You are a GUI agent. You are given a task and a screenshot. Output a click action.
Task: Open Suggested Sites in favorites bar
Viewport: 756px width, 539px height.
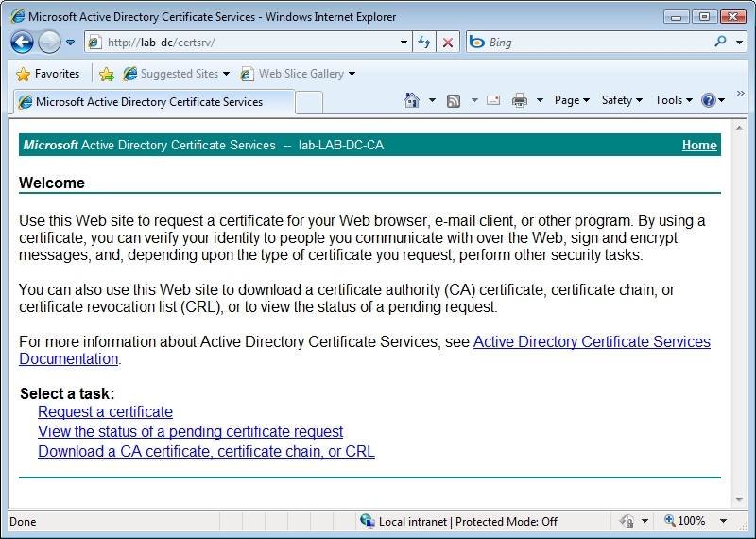(176, 74)
